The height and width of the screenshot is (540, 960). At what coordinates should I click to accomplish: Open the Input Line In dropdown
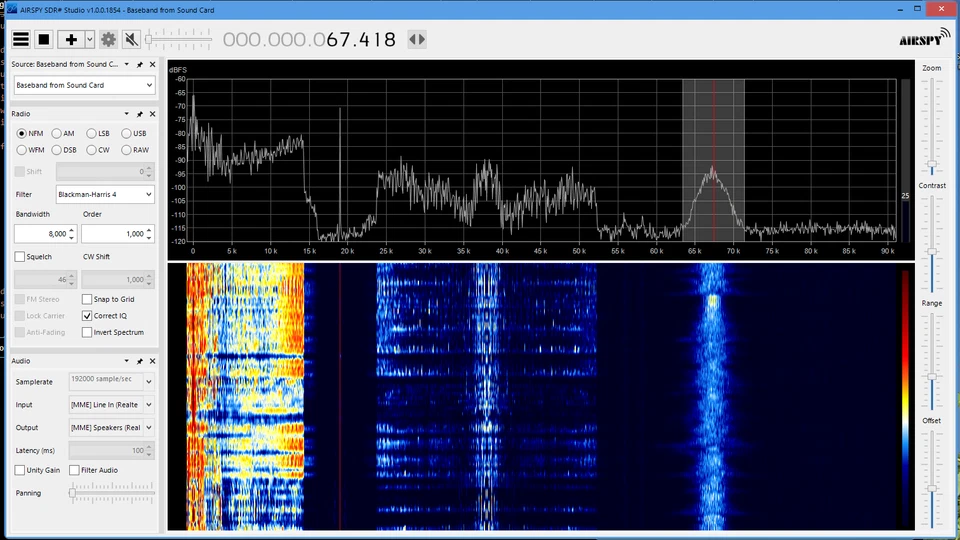coord(111,405)
